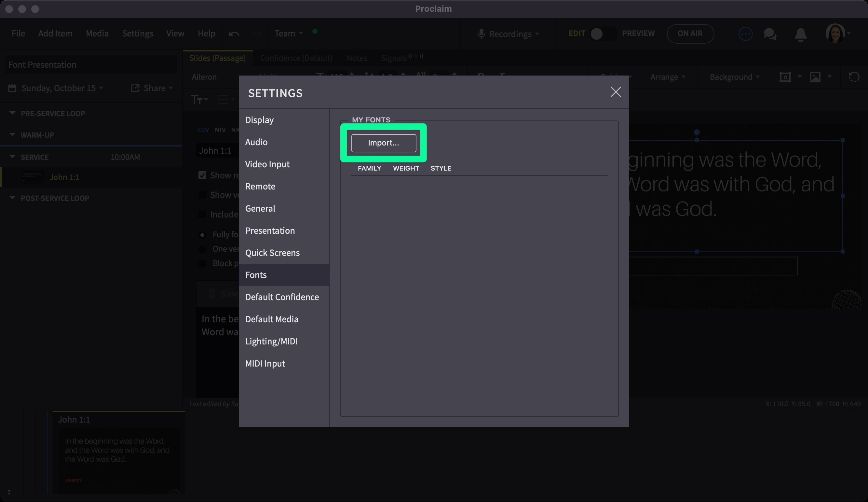Select the ESV Bible version
The height and width of the screenshot is (502, 868).
[203, 130]
